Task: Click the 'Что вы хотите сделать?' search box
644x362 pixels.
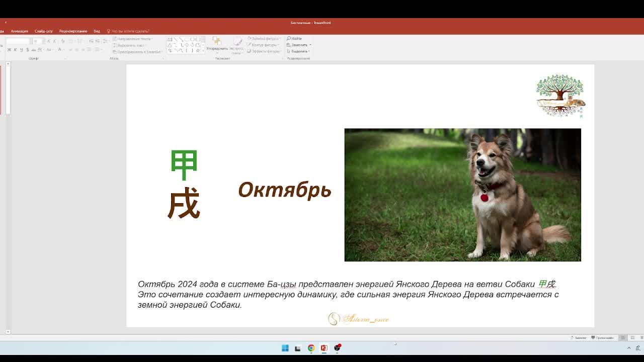Action: pyautogui.click(x=128, y=31)
